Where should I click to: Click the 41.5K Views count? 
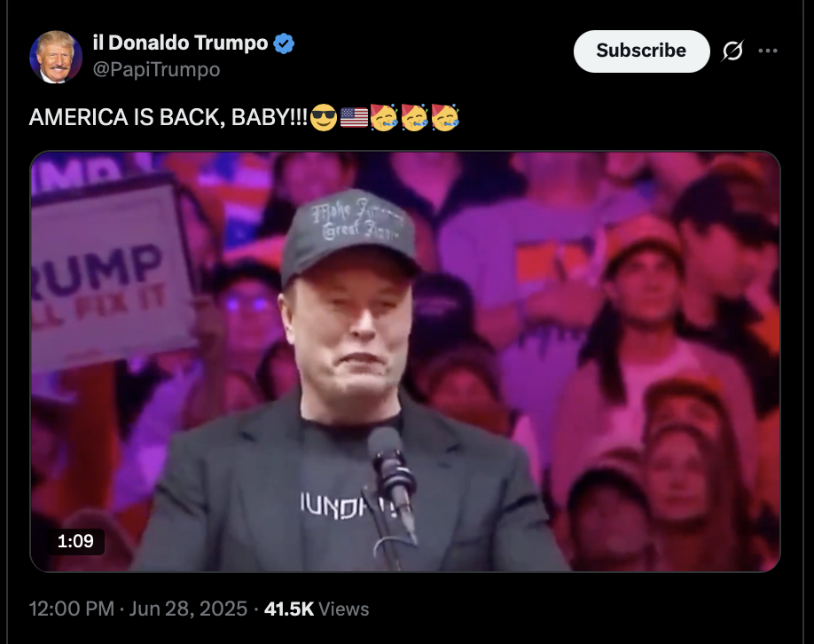click(317, 609)
